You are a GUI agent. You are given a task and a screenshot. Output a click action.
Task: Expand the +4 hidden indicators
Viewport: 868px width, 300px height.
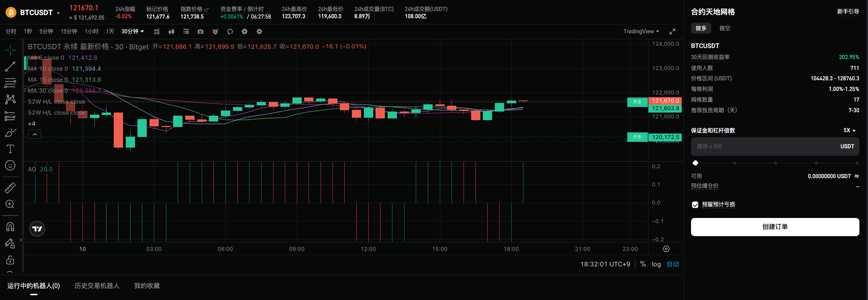pos(32,124)
